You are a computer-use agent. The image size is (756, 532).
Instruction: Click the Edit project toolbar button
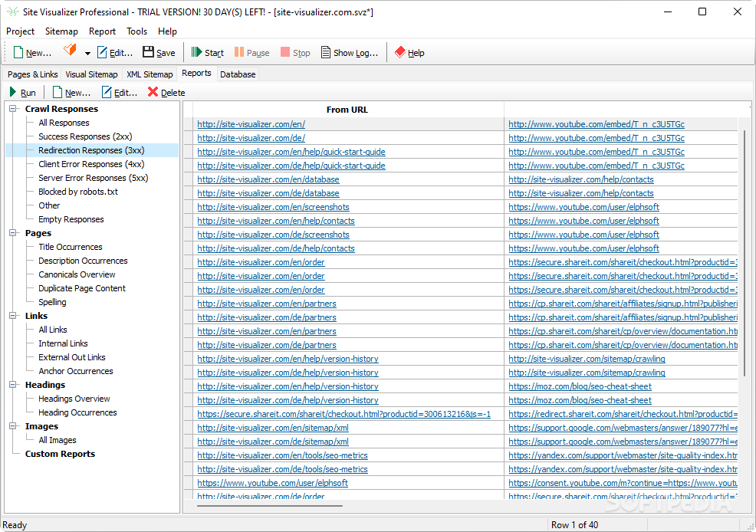(x=115, y=53)
